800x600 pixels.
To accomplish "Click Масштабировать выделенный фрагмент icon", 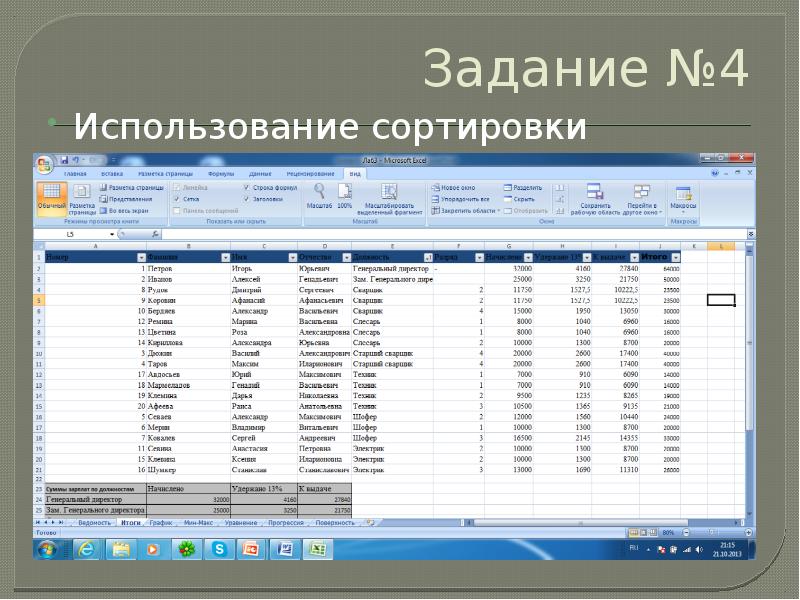I will (390, 199).
